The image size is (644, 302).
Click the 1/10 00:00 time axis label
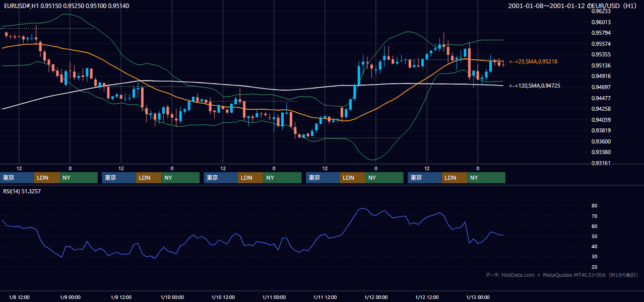click(172, 297)
